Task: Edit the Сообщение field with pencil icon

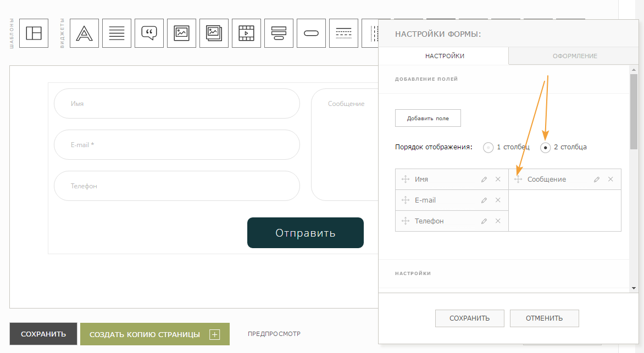Action: [x=597, y=180]
